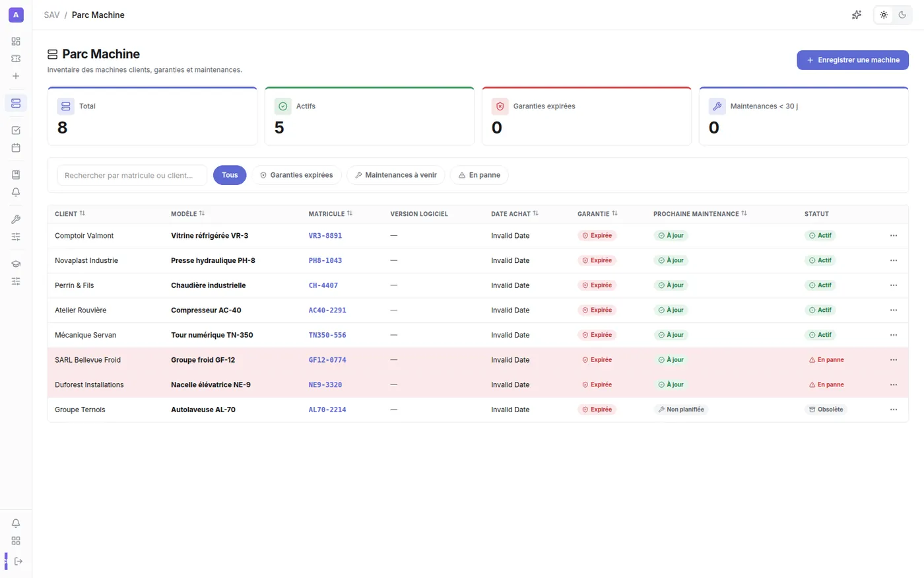Click the plus icon in sidebar

[x=16, y=76]
